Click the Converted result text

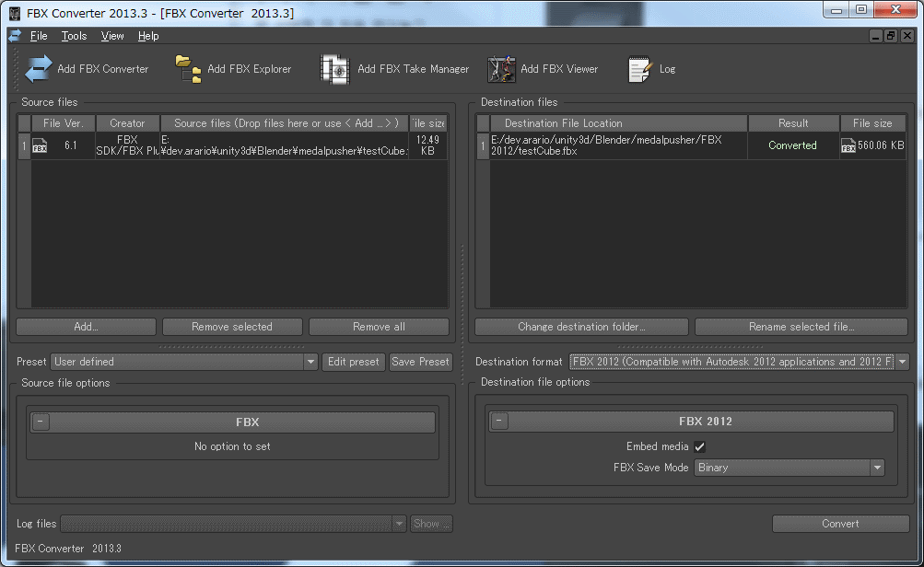(x=792, y=145)
